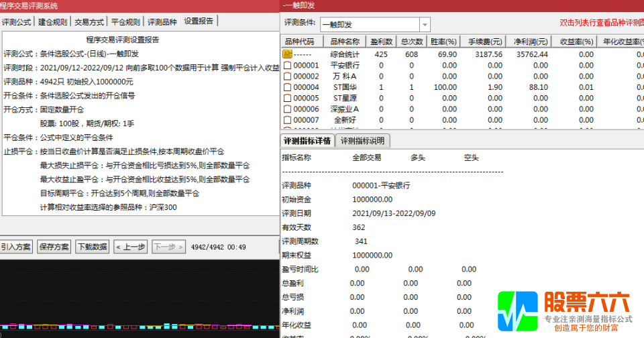Select the 平安银行 row name
The height and width of the screenshot is (338, 644).
click(x=345, y=65)
